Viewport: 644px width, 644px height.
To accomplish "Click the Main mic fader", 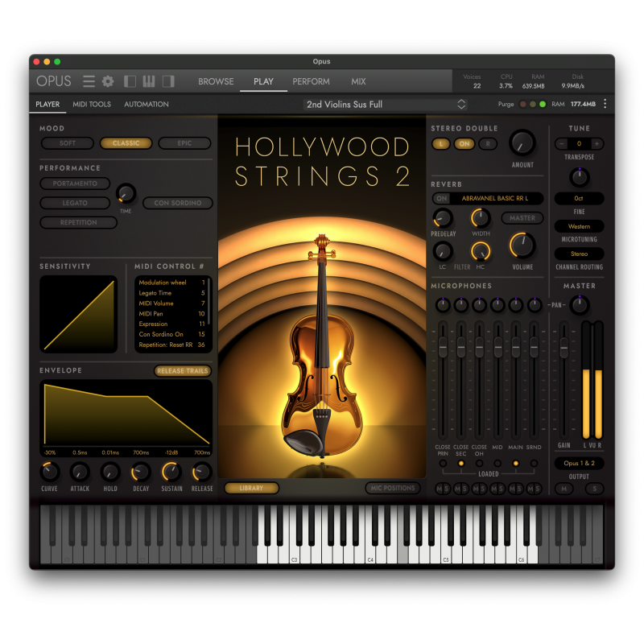I will pos(515,347).
